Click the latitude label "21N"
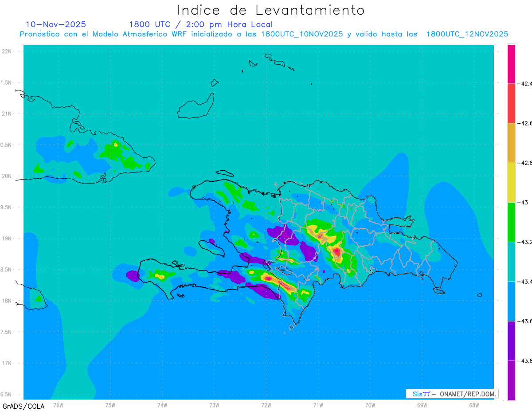This screenshot has width=532, height=411. pos(7,114)
